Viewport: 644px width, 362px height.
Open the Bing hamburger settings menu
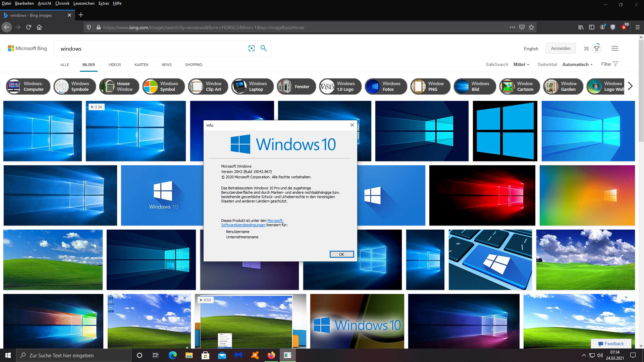click(x=614, y=48)
